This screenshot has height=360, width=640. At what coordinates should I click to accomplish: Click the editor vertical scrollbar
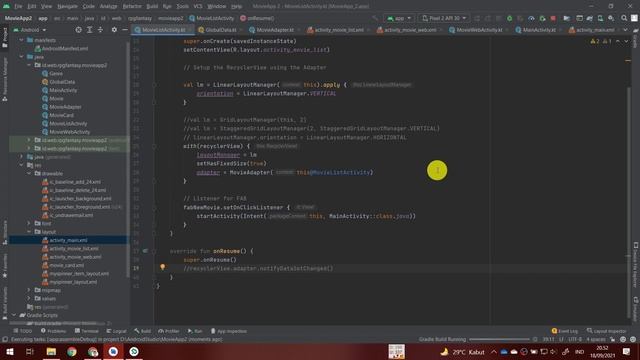pos(628,202)
